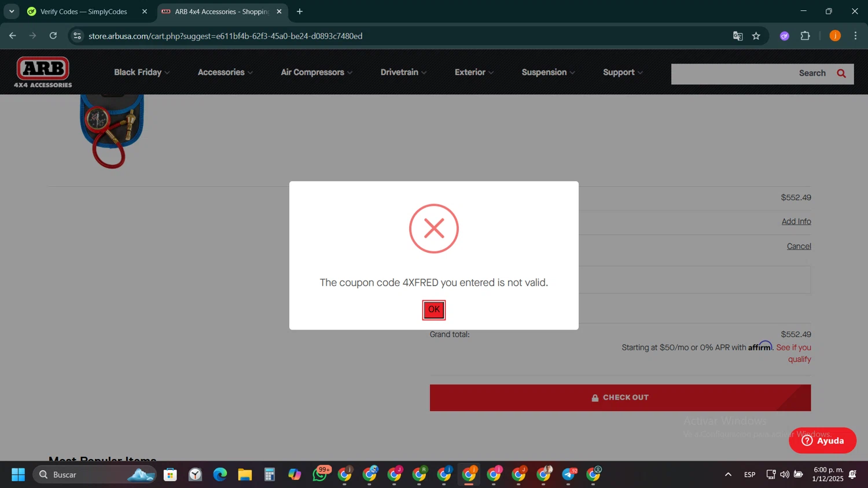Click the red magnifier search icon
The image size is (868, 488).
[841, 73]
